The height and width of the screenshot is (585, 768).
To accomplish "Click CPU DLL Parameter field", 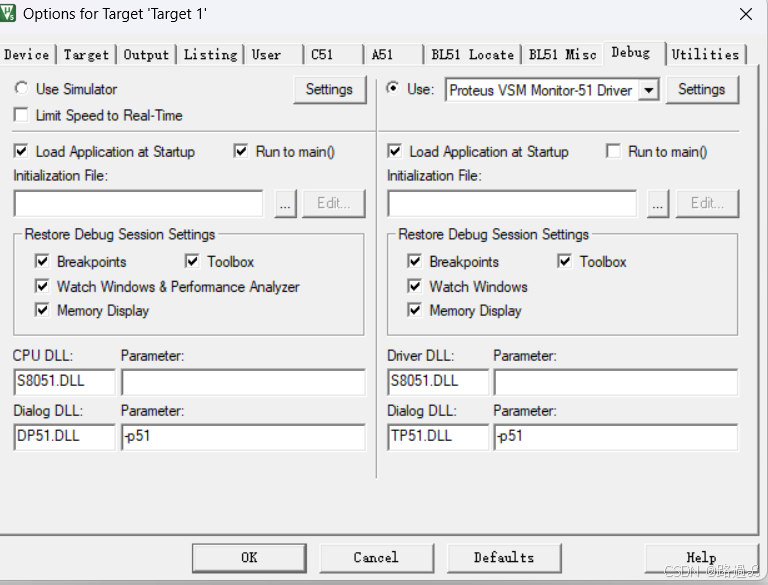I will [243, 382].
